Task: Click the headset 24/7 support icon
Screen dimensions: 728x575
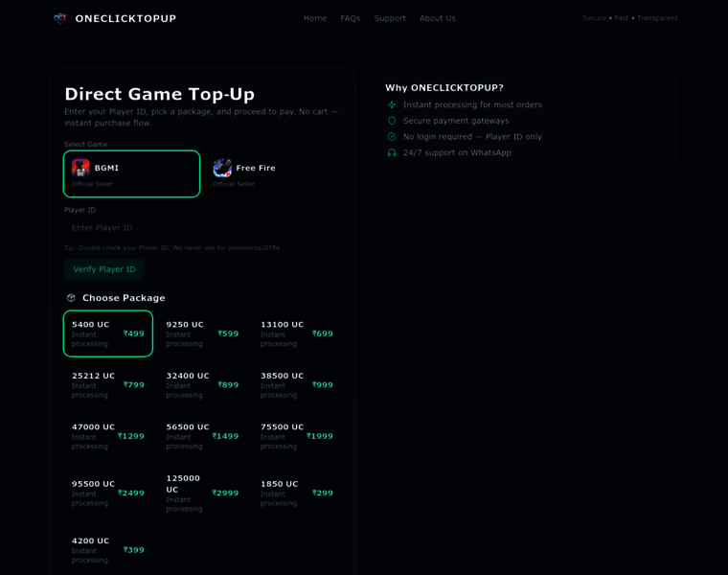Action: pyautogui.click(x=392, y=152)
